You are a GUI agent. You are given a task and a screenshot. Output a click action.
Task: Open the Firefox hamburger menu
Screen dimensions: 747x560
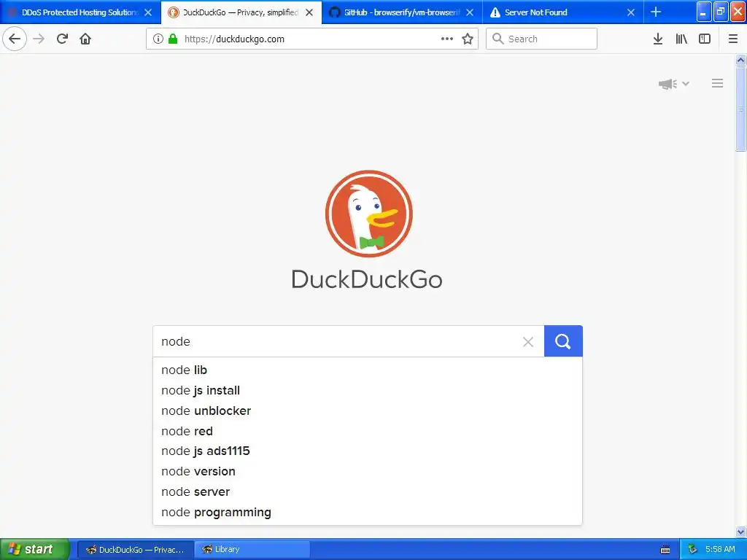[732, 39]
